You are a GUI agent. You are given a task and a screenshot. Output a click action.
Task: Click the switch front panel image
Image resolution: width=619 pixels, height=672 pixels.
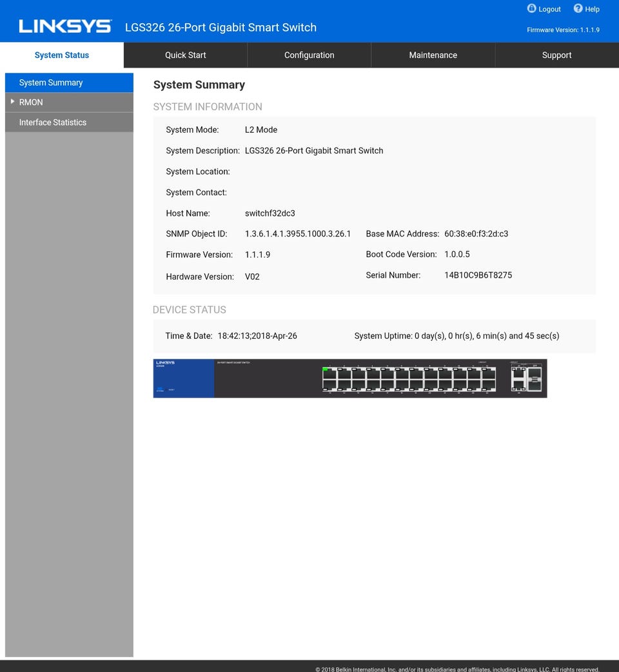point(350,378)
